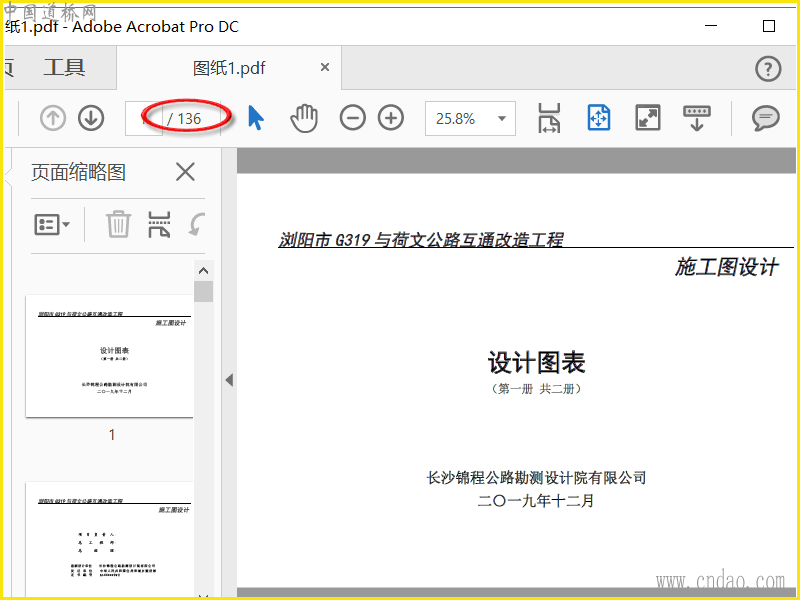Open the thumbnail options menu dropdown

52,224
